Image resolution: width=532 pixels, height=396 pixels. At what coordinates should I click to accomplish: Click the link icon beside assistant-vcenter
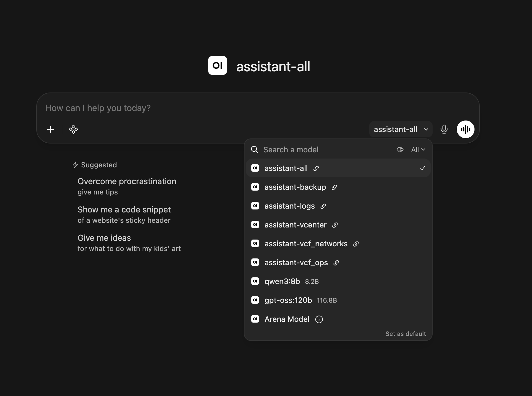tap(335, 225)
